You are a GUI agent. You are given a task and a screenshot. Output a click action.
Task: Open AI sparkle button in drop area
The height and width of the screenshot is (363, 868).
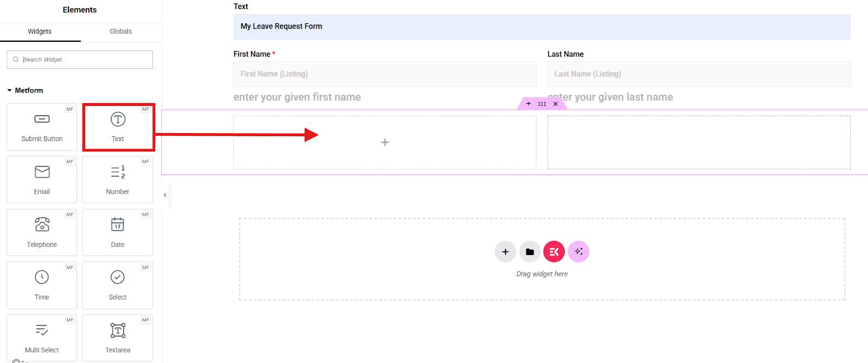point(578,252)
